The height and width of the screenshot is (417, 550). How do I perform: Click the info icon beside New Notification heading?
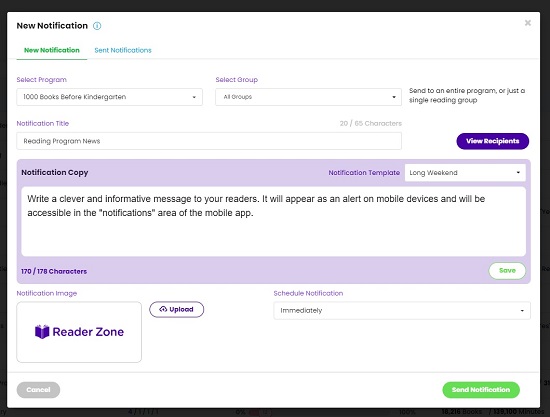[x=97, y=26]
